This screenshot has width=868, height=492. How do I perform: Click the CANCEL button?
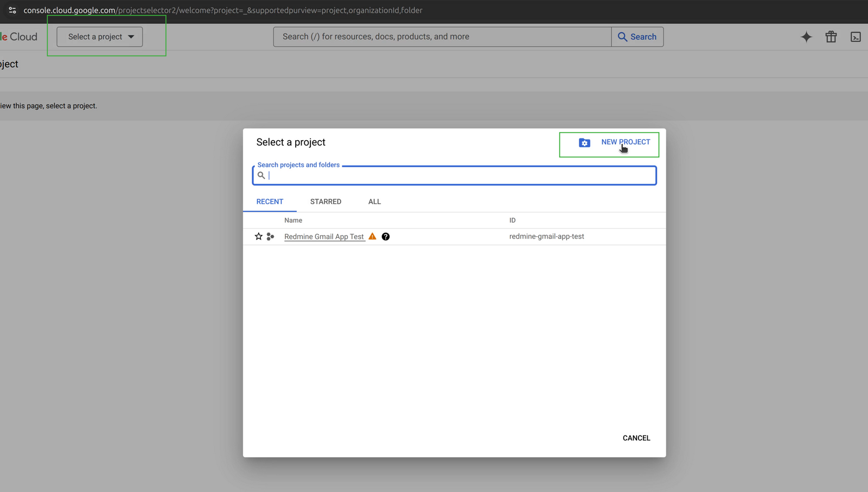tap(636, 438)
